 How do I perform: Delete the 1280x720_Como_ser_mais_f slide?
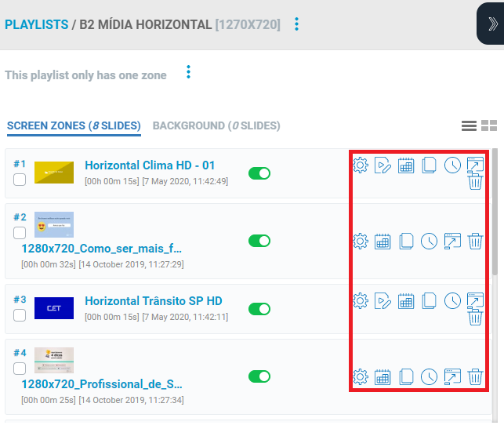475,242
